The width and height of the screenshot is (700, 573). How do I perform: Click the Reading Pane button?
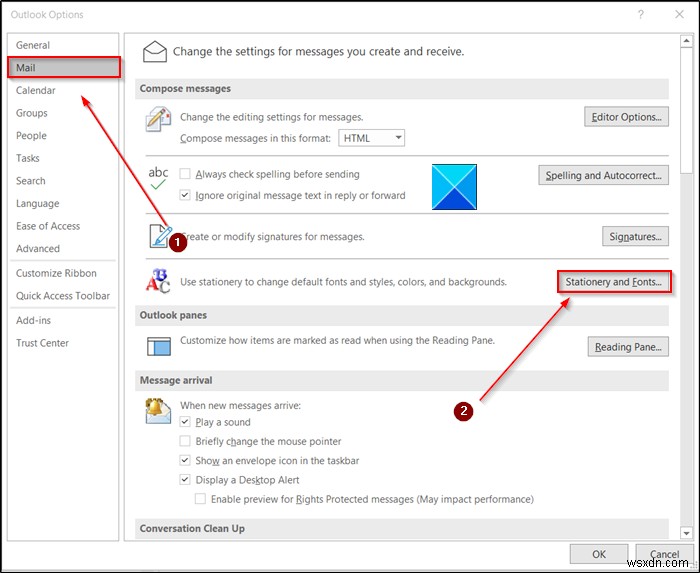[x=628, y=347]
